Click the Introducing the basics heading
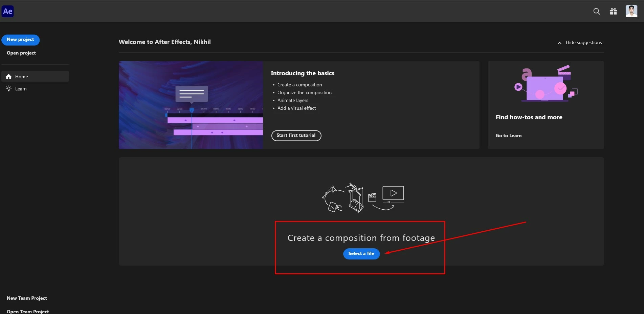This screenshot has width=644, height=314. [x=303, y=73]
